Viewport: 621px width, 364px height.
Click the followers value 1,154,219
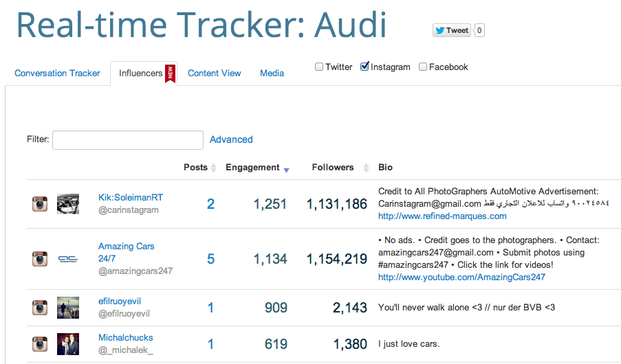pyautogui.click(x=337, y=259)
